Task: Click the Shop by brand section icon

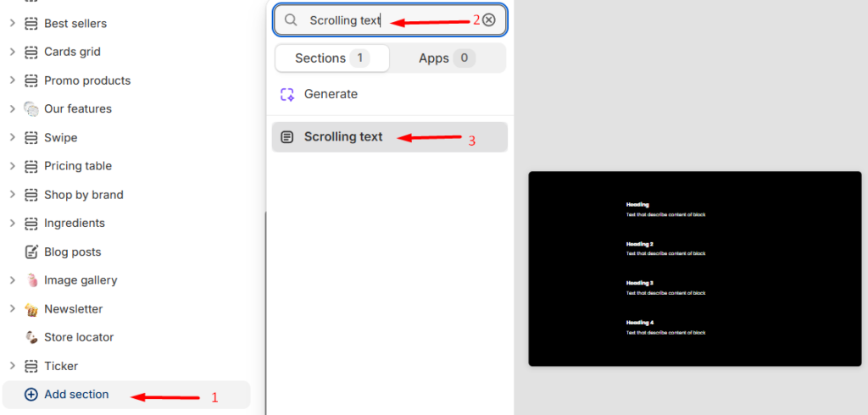Action: (x=31, y=195)
